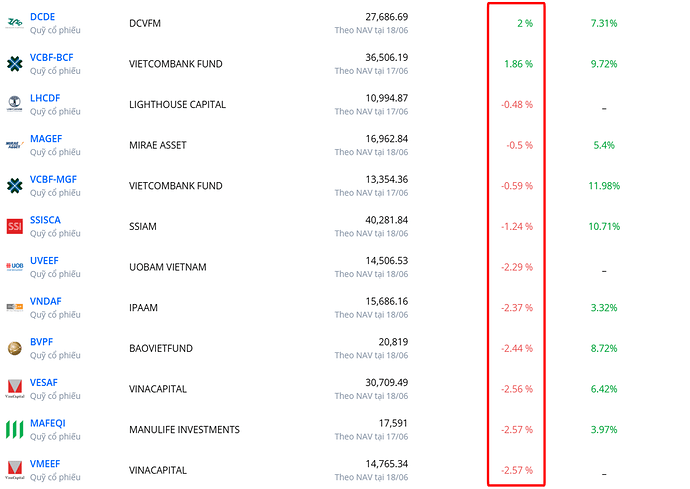Click the 11.98% return value
The width and height of the screenshot is (690, 489).
point(606,186)
